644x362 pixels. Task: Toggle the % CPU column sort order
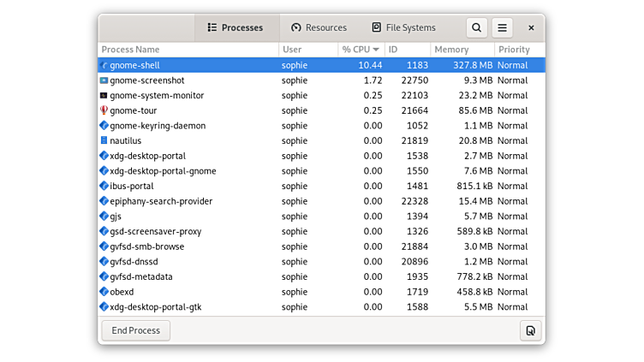point(360,50)
